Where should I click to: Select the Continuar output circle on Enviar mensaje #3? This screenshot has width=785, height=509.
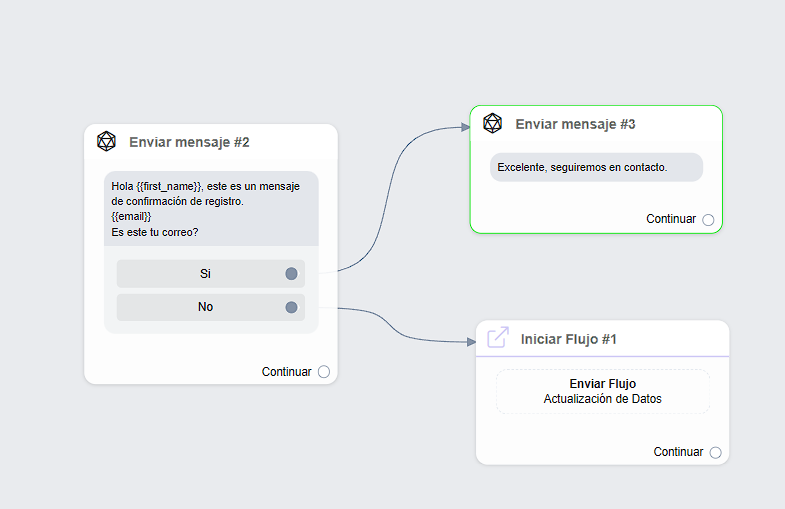point(708,220)
